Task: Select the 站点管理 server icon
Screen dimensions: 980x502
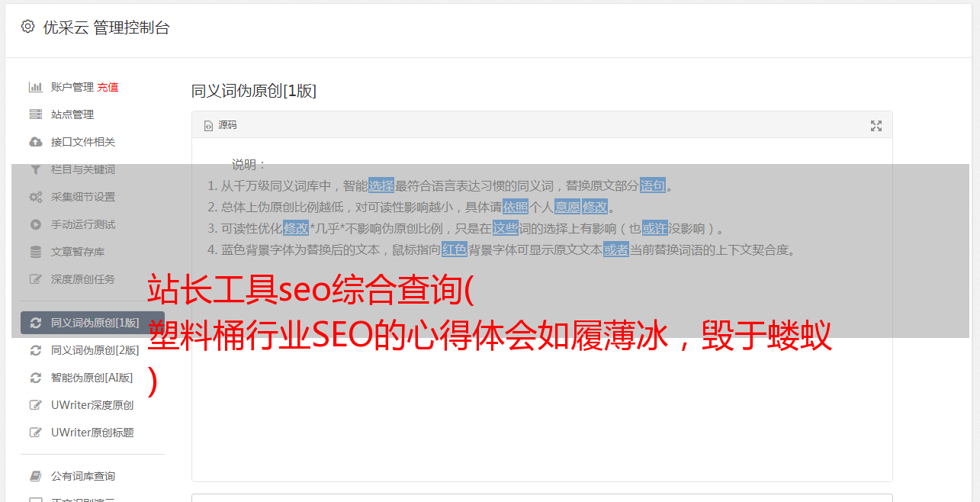Action: click(35, 114)
